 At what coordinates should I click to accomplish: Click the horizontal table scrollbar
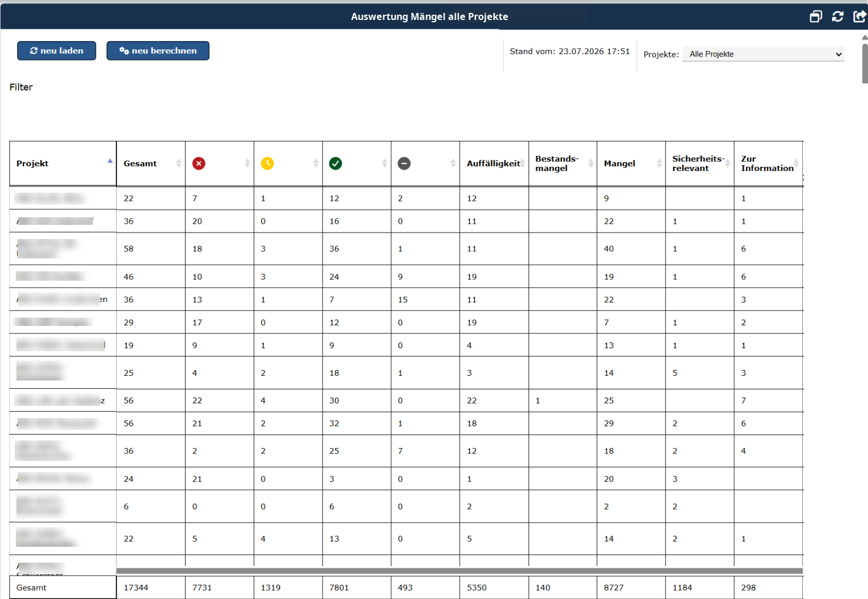(459, 571)
